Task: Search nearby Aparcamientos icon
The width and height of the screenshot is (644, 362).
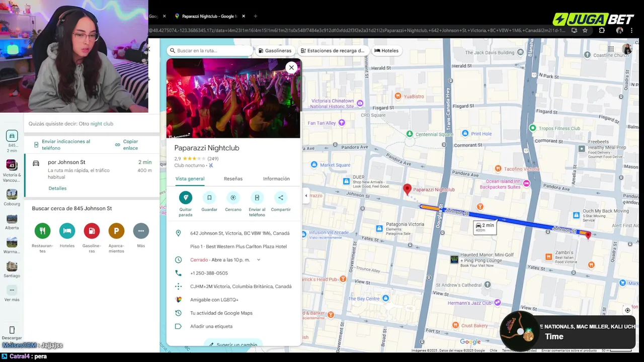Action: pyautogui.click(x=116, y=231)
